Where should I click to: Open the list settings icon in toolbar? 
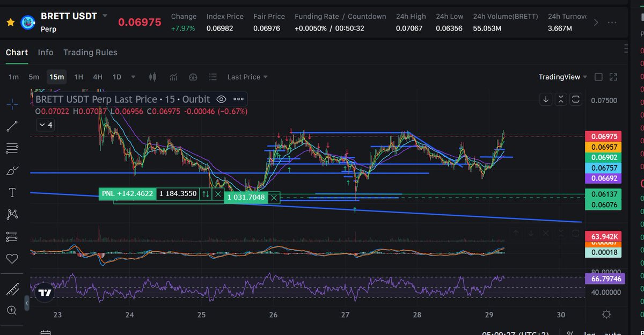click(213, 77)
